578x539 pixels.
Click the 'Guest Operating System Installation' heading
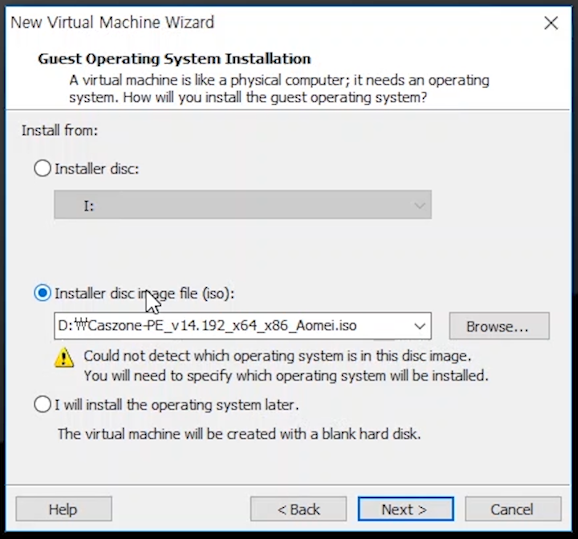(174, 59)
